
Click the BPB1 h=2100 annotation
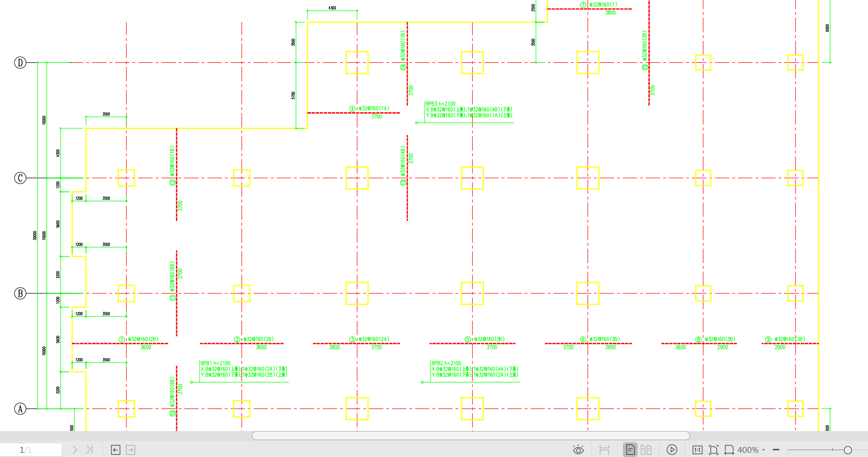[216, 363]
